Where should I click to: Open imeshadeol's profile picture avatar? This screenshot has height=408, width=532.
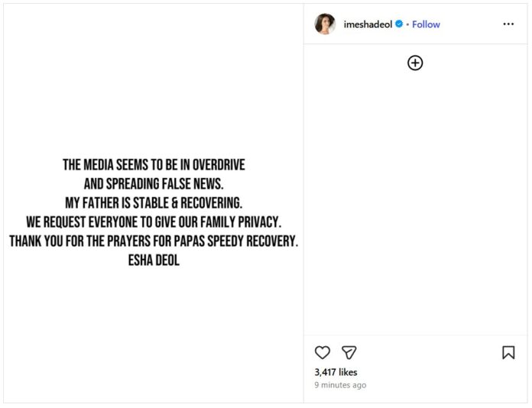[325, 24]
